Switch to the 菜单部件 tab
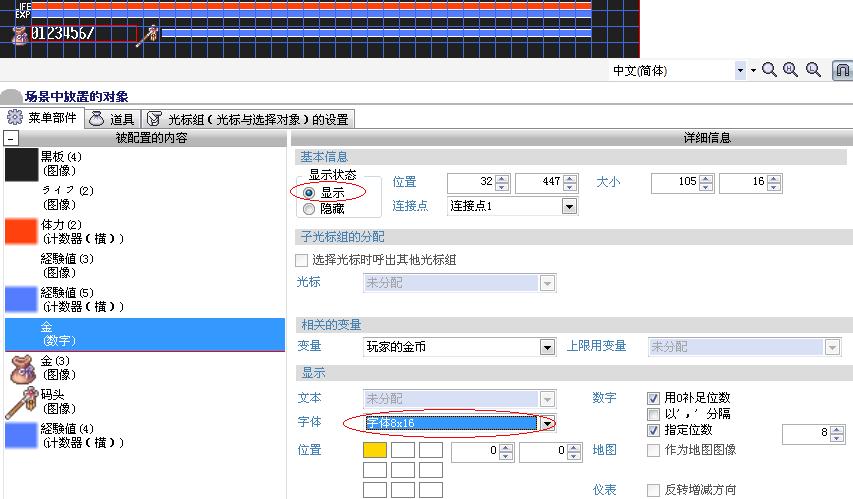This screenshot has height=499, width=853. point(42,118)
